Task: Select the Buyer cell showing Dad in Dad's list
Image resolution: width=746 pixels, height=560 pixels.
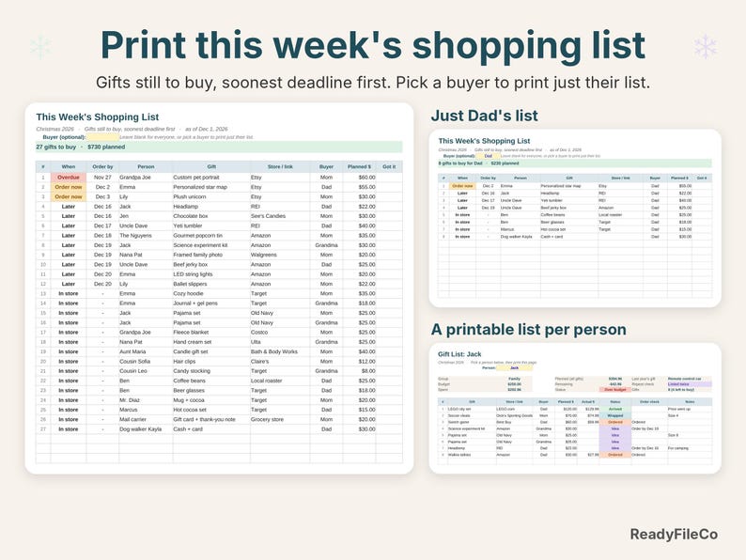Action: point(489,156)
